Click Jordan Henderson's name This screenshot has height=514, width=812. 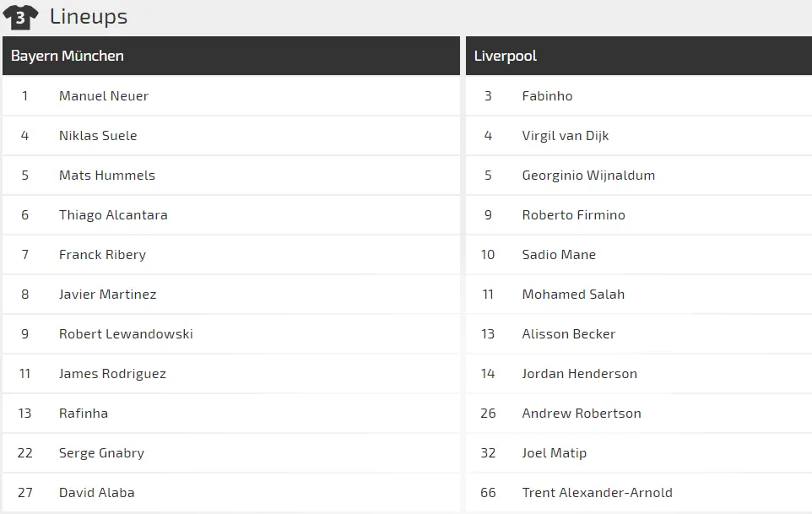tap(580, 374)
